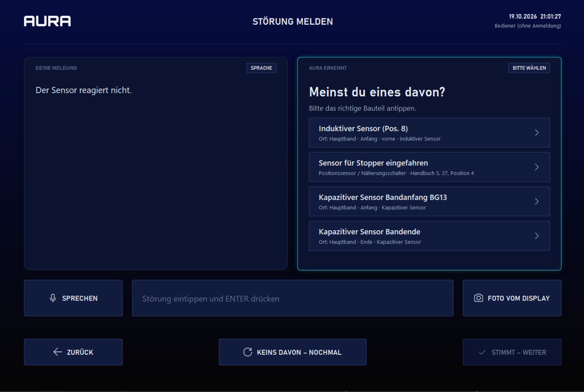Select Kapazitiver Sensor Bandende title

[x=369, y=232]
